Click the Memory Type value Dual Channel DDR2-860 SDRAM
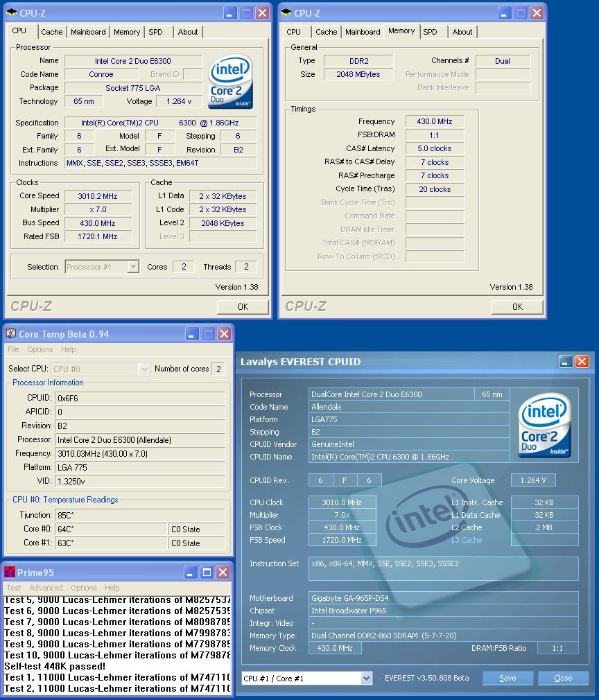This screenshot has height=700, width=599. click(x=443, y=636)
